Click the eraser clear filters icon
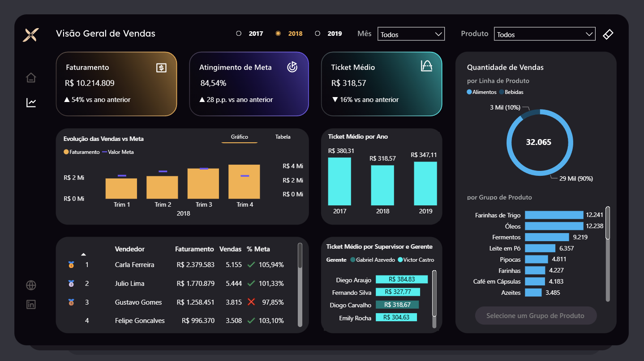644x361 pixels. 608,34
